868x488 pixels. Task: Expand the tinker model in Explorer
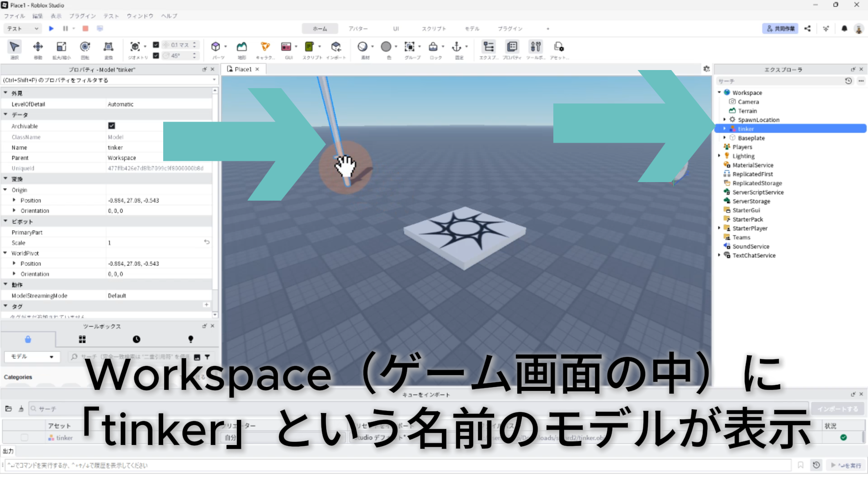[x=725, y=129]
